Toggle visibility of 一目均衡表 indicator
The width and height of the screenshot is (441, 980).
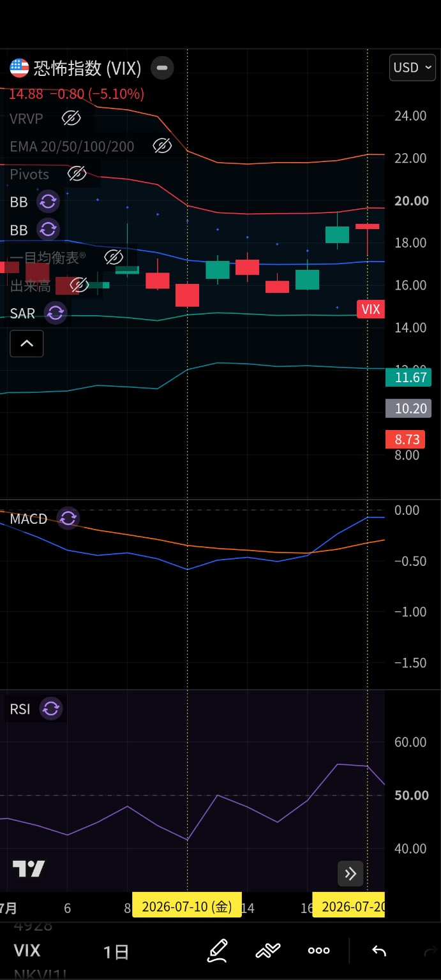pos(113,257)
